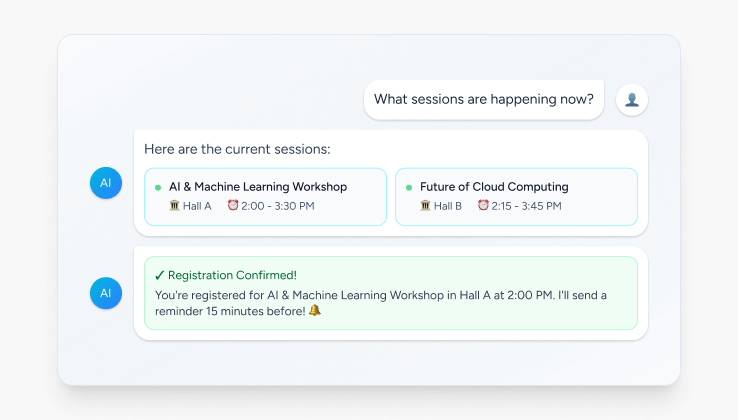
Task: Click the Hall A building icon
Action: click(175, 206)
